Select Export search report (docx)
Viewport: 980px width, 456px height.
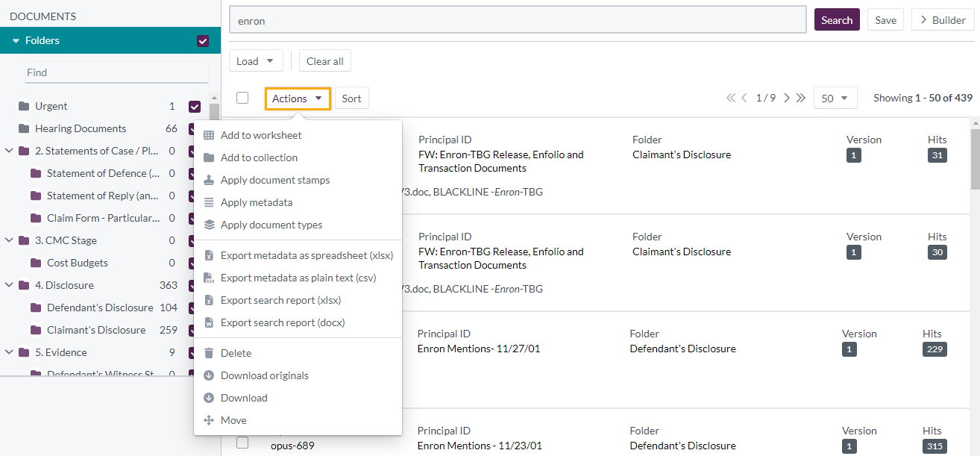298,322
